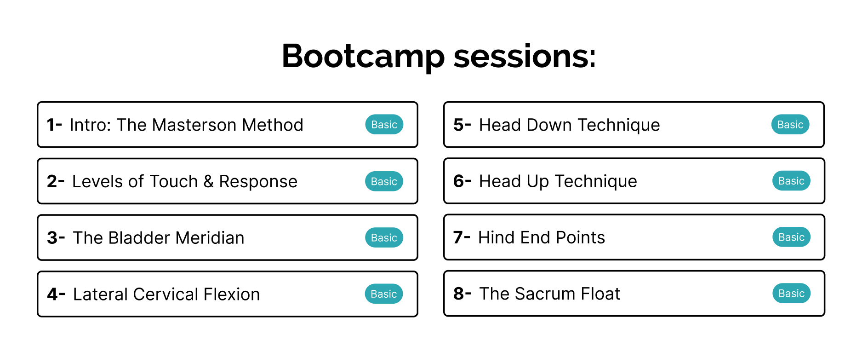Click Basic tag on Lateral Cervical Flexion
This screenshot has width=868, height=352.
tap(383, 294)
